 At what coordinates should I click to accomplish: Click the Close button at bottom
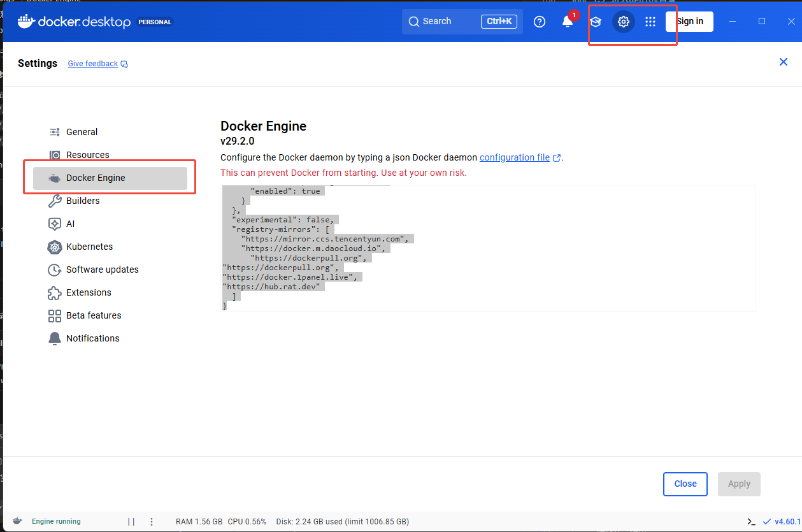(x=685, y=484)
